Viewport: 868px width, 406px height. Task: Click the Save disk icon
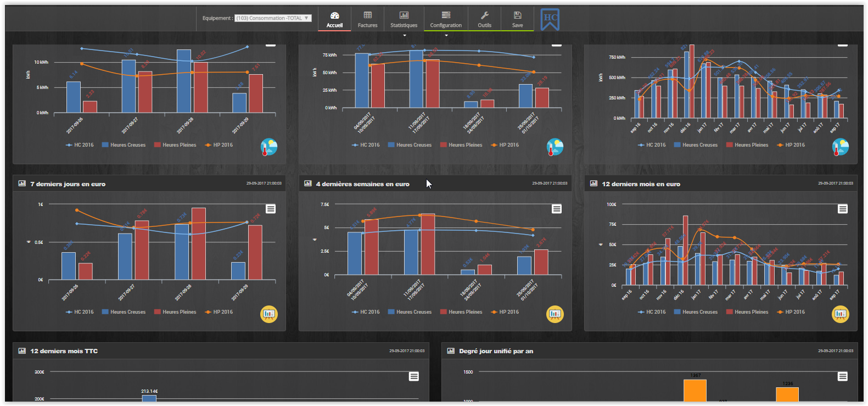coord(517,15)
